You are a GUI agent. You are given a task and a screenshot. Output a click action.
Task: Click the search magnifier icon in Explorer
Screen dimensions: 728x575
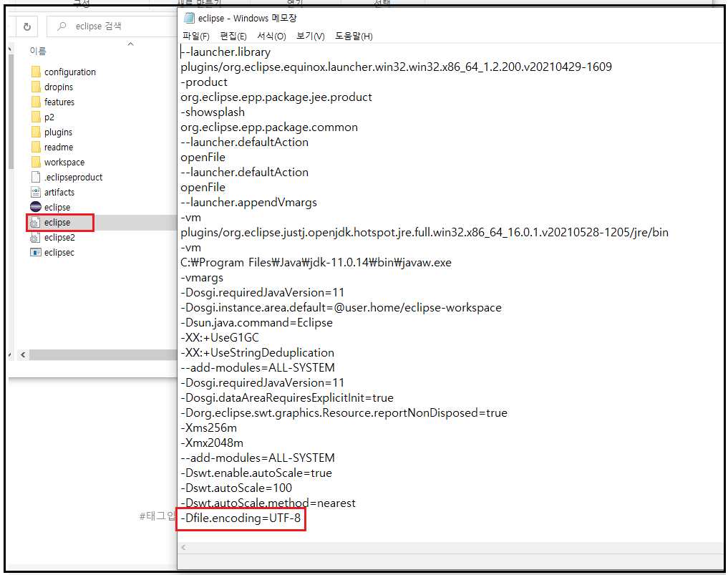pos(62,26)
